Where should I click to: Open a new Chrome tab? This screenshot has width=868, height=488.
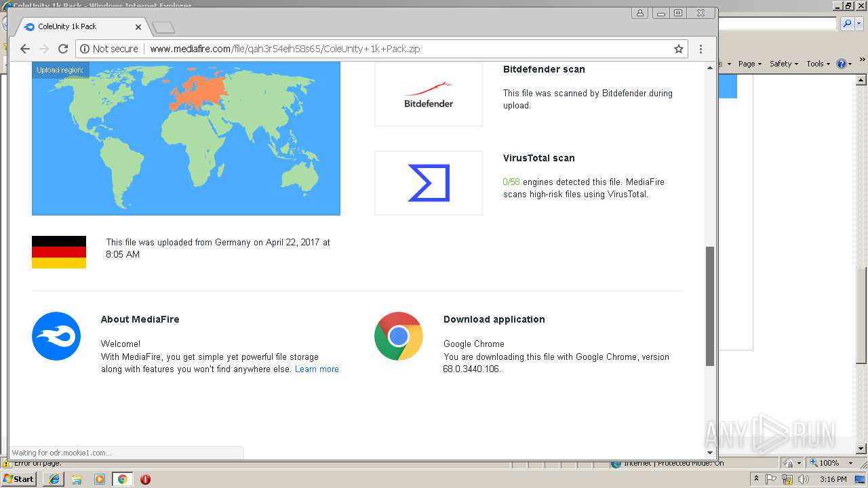163,28
